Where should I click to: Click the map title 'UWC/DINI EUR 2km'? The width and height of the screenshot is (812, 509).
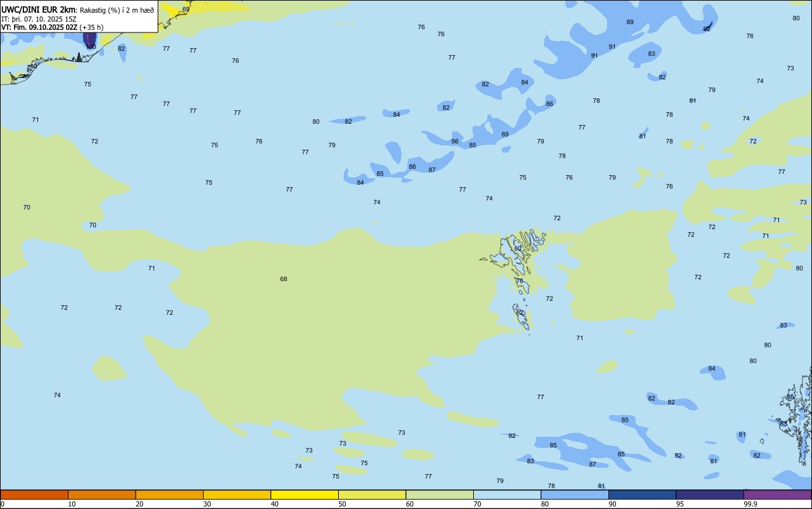pyautogui.click(x=39, y=10)
